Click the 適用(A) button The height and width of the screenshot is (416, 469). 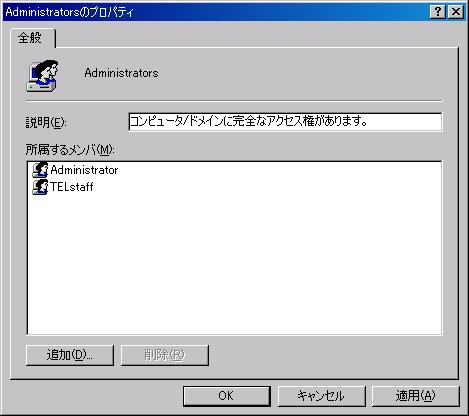click(416, 396)
